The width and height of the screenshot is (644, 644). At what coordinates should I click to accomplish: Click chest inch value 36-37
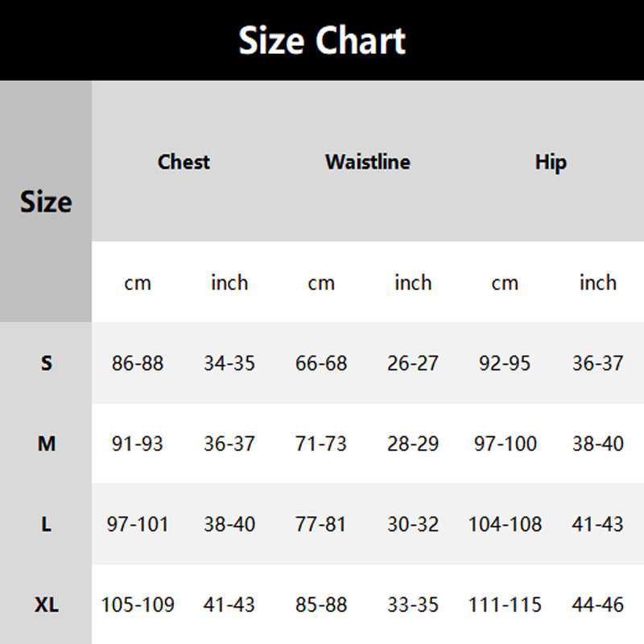pos(229,444)
